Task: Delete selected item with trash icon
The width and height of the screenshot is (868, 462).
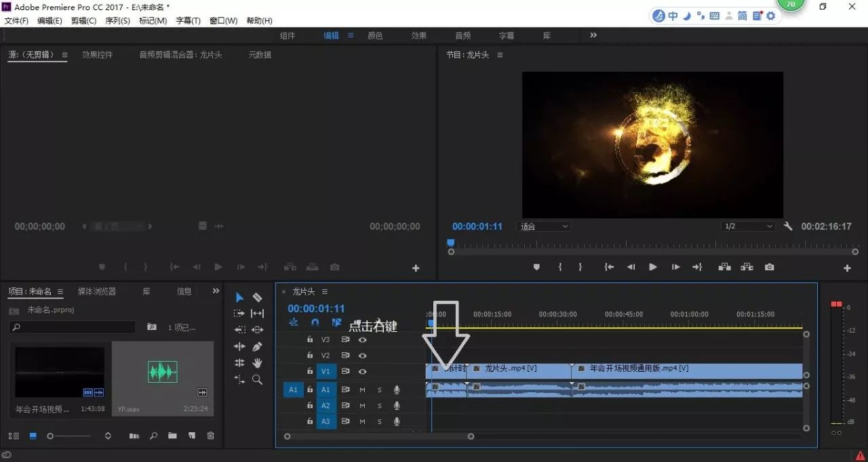Action: click(211, 436)
